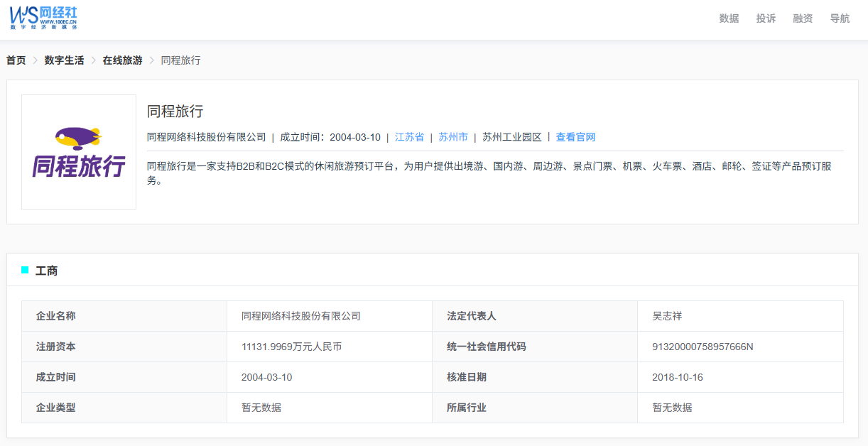The image size is (868, 446).
Task: Go to 数字生活 breadcrumb
Action: 64,60
